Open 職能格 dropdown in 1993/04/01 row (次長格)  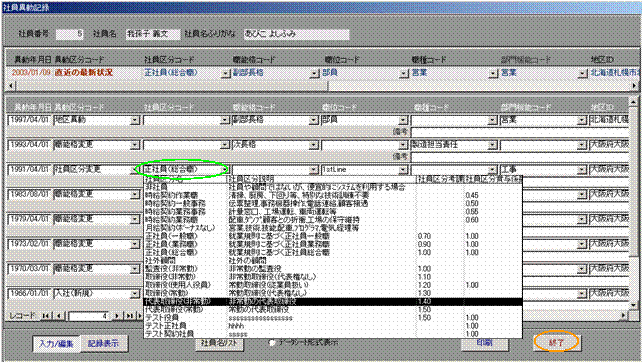pos(313,145)
